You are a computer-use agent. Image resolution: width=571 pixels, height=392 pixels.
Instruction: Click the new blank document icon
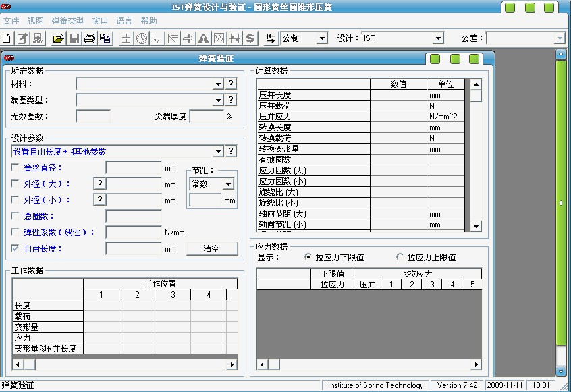[7, 38]
